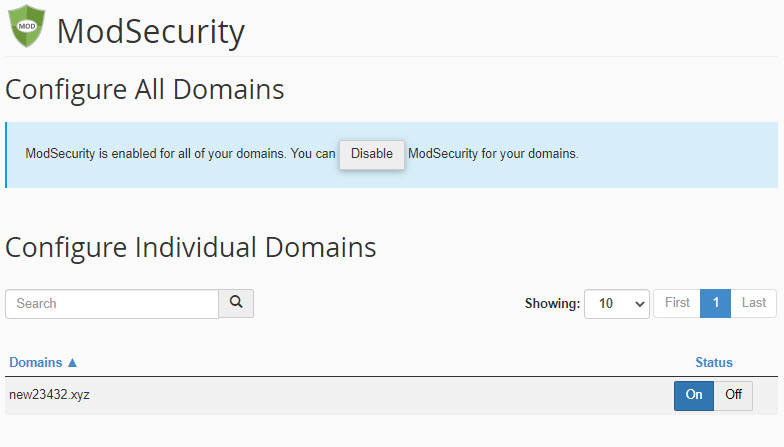784x447 pixels.
Task: Go to the First page
Action: coord(677,303)
